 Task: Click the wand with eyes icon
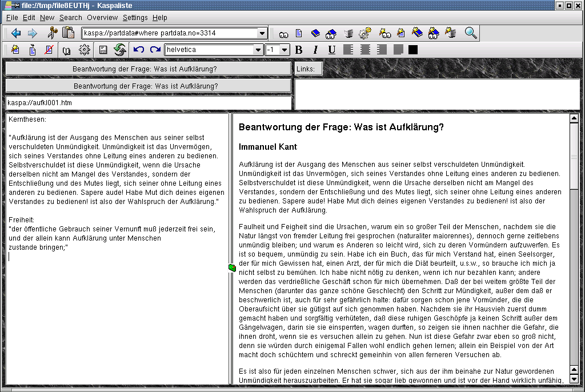pyautogui.click(x=384, y=33)
